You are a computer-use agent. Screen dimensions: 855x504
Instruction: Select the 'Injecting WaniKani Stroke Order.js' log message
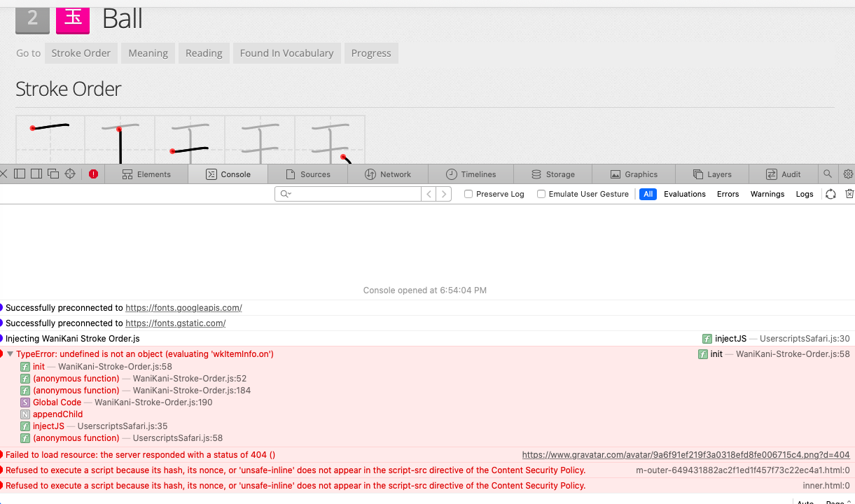73,339
